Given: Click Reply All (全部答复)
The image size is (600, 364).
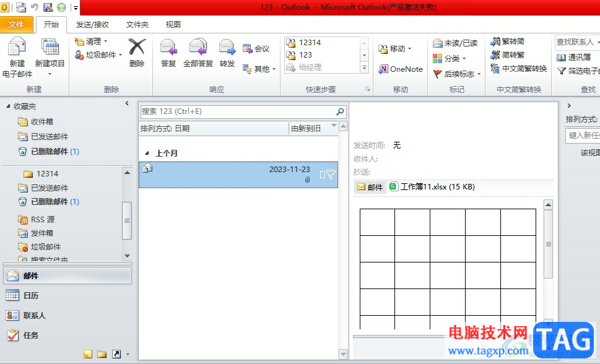Looking at the screenshot, I should click(x=198, y=53).
